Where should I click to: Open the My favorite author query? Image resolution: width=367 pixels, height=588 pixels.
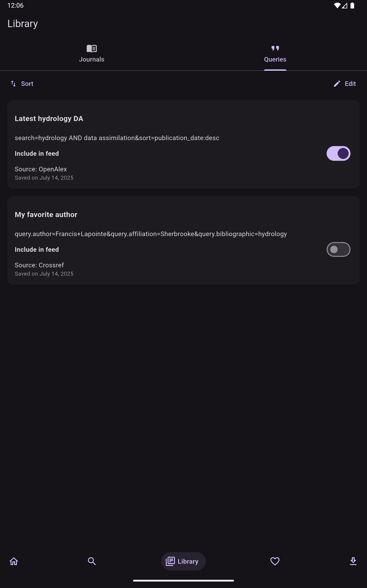point(46,215)
